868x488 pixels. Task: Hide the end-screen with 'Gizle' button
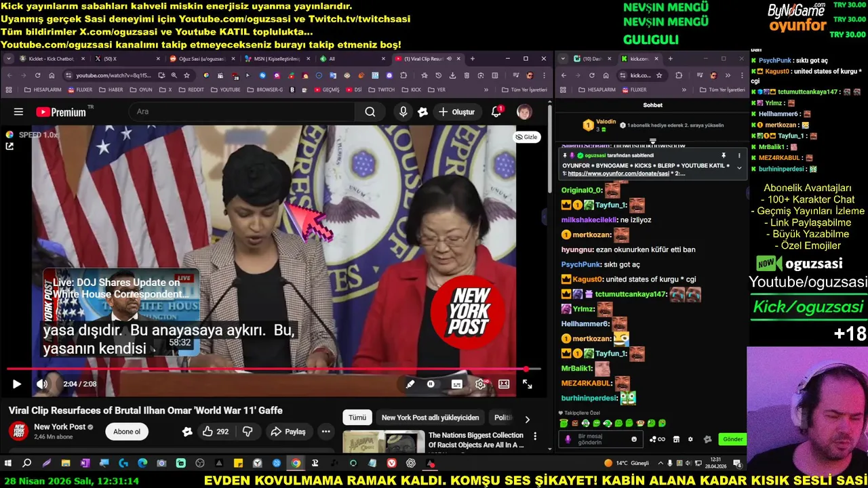526,137
